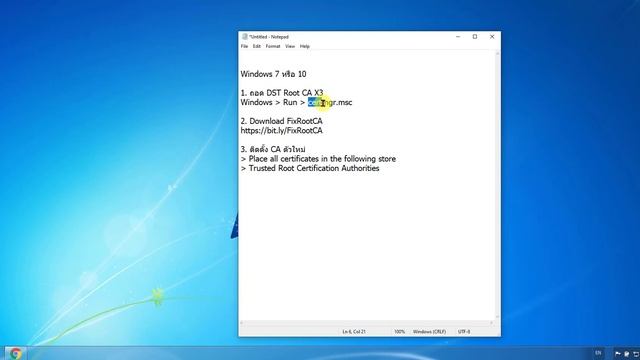Open the File menu in Notepad
Viewport: 640px width, 360px height.
[x=244, y=47]
